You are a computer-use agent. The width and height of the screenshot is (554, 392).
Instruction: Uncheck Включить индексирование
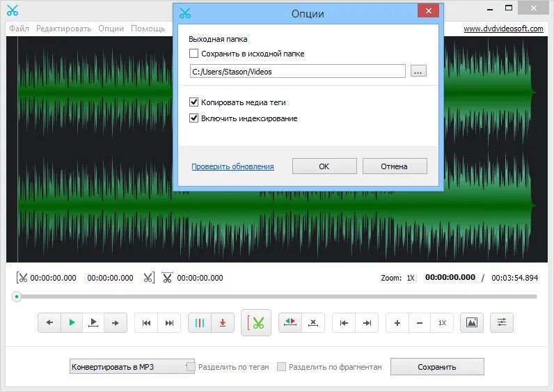click(193, 118)
